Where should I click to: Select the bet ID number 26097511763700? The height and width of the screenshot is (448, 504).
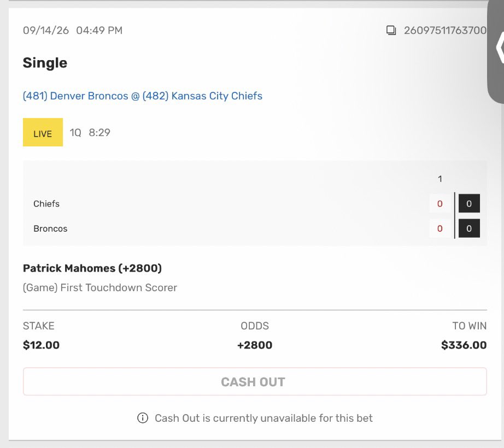click(445, 31)
